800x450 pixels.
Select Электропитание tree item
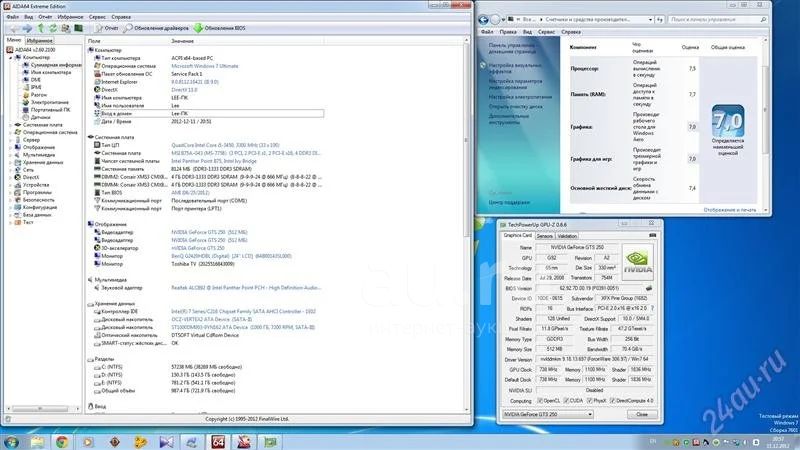point(45,102)
